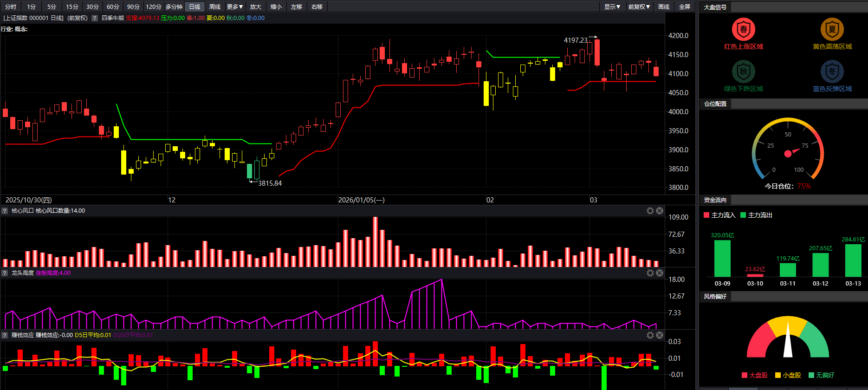This screenshot has height=390, width=868.
Task: Open help for the 四季牛熊 indicator
Action: click(95, 18)
